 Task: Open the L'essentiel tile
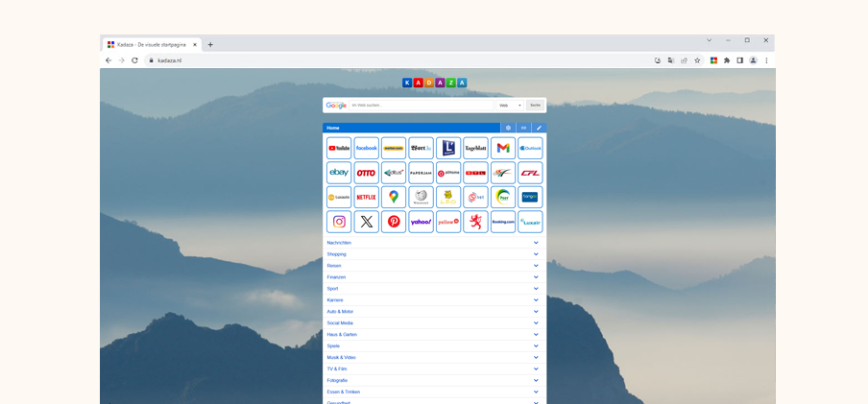(448, 149)
